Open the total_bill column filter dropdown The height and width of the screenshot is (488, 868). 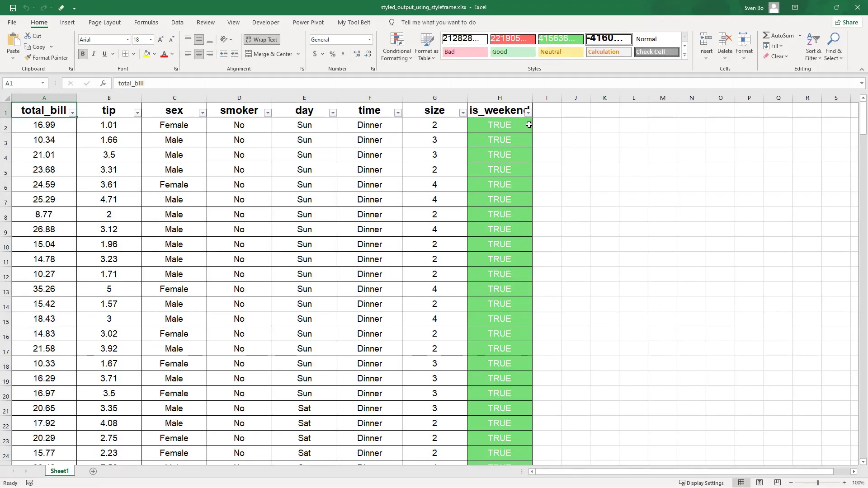click(72, 113)
